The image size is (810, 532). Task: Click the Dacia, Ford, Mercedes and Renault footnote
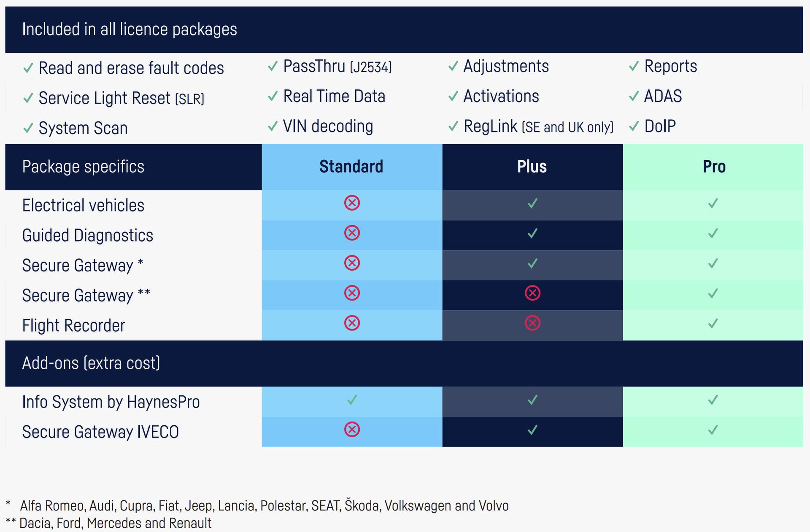point(115,523)
